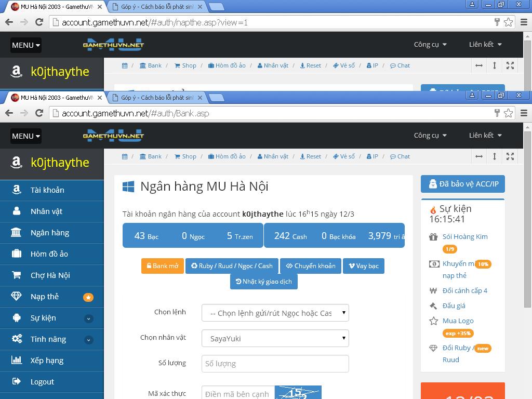The image size is (532, 399).
Task: Open the Đổi cánh cấp 4 link
Action: pyautogui.click(x=465, y=291)
